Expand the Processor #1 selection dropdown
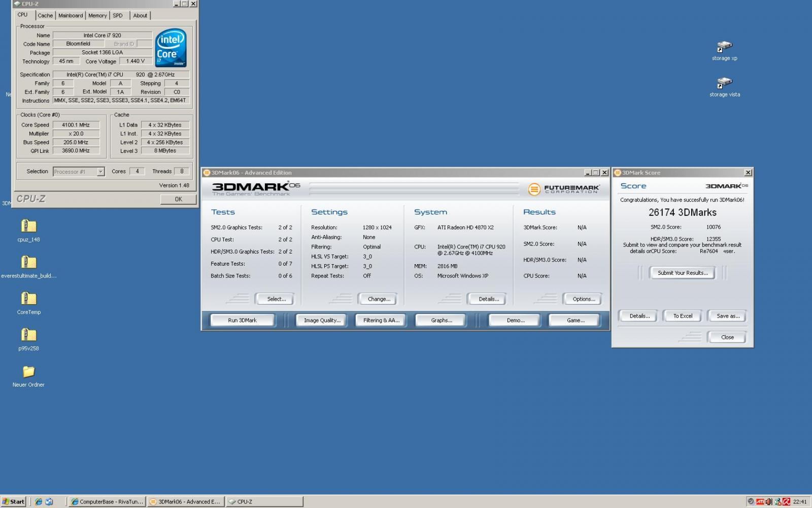This screenshot has width=812, height=508. click(100, 172)
